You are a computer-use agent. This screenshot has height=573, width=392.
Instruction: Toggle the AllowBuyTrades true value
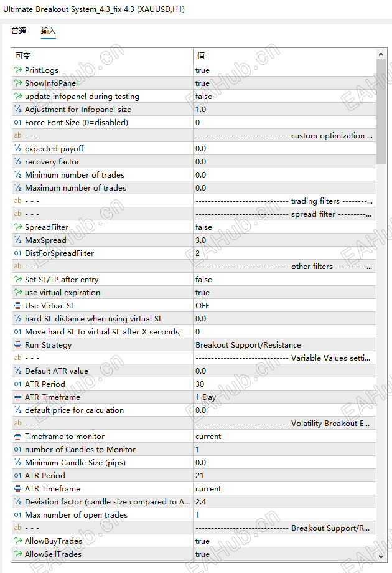tap(284, 541)
